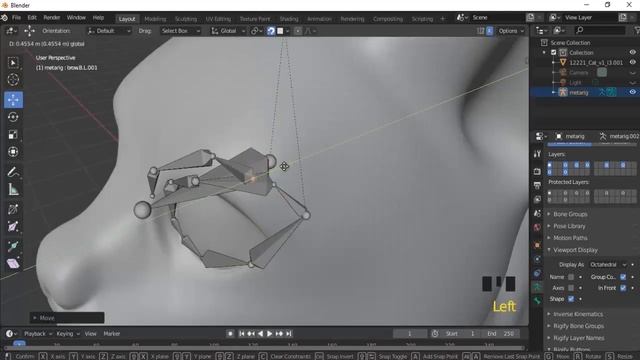Select the Roll bone tool
The width and height of the screenshot is (640, 360).
tap(13, 209)
